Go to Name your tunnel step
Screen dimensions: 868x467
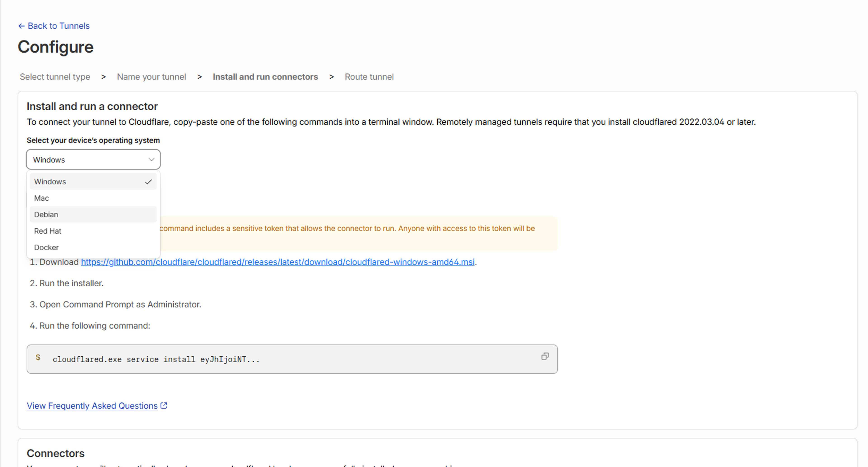click(x=151, y=77)
